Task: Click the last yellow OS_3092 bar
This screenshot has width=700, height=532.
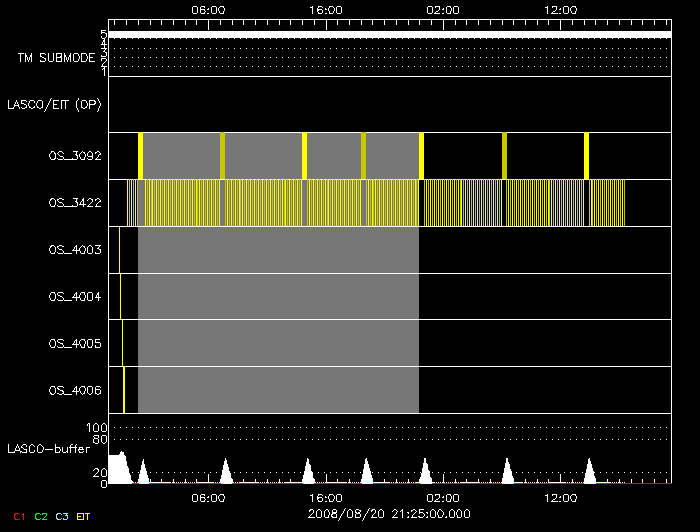Action: 587,156
